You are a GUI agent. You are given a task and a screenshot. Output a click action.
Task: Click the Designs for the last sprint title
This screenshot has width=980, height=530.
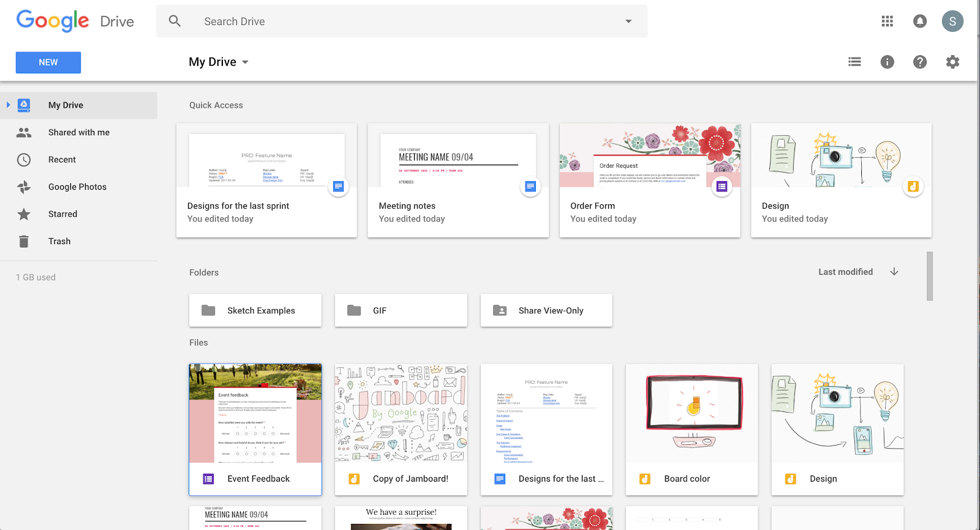click(238, 206)
